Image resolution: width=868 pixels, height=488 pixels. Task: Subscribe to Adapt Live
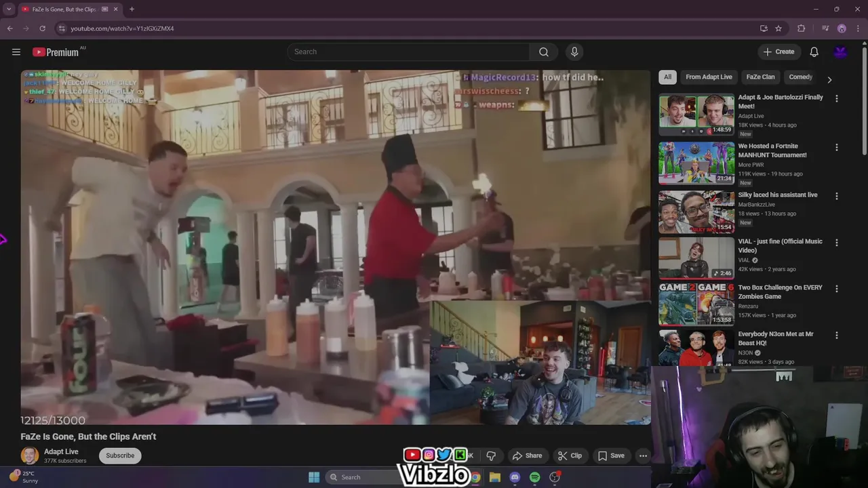pyautogui.click(x=120, y=455)
